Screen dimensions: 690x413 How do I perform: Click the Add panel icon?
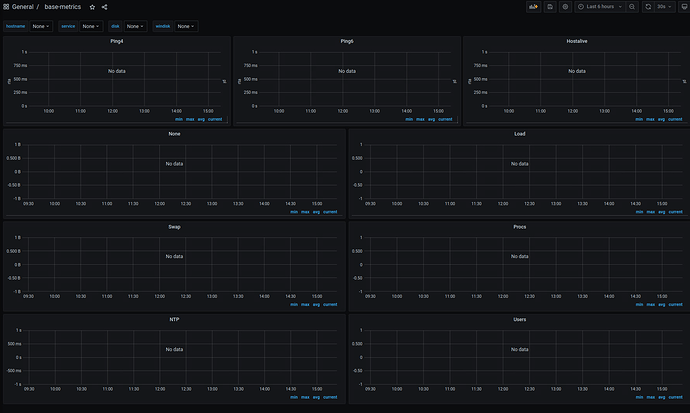[533, 7]
